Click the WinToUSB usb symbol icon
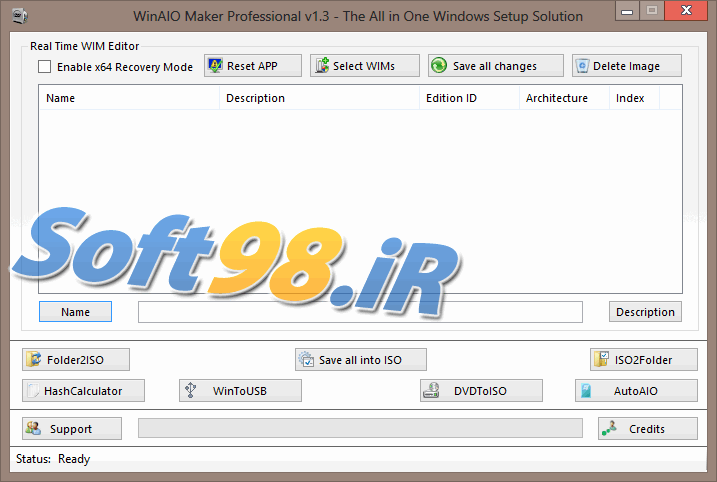The image size is (717, 482). coord(191,391)
